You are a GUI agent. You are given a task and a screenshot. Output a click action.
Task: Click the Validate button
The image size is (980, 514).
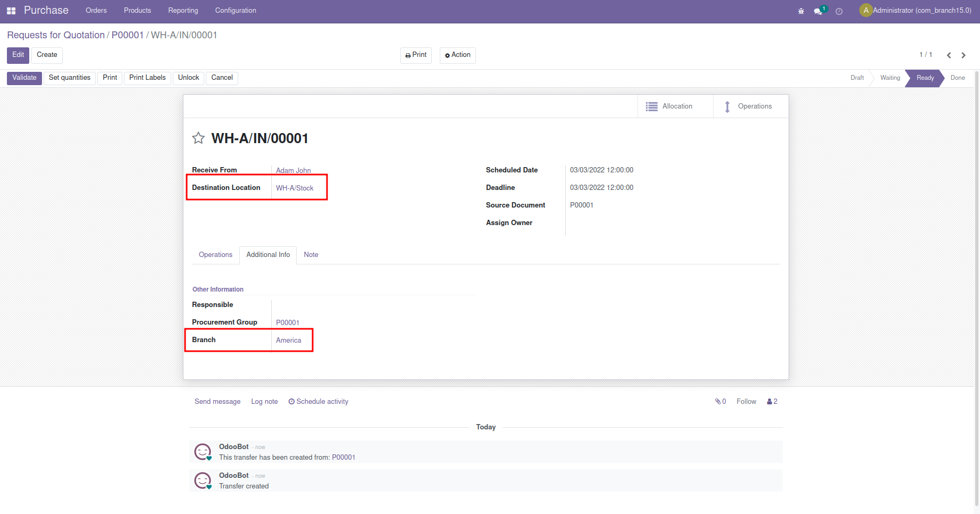(24, 78)
